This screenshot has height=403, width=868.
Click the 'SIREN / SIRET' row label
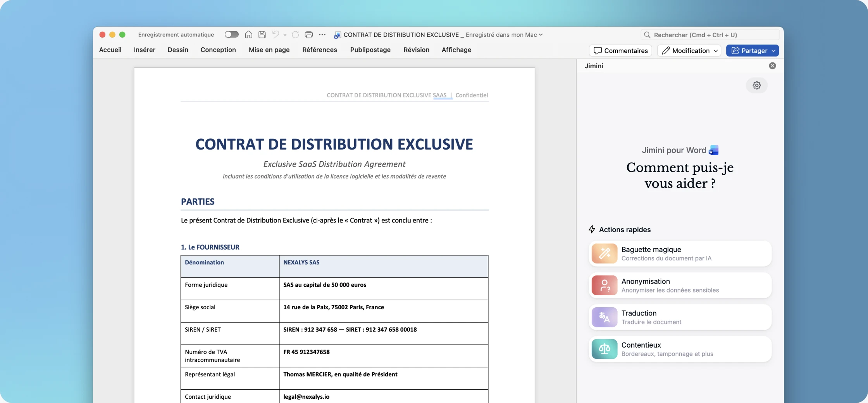pyautogui.click(x=203, y=330)
